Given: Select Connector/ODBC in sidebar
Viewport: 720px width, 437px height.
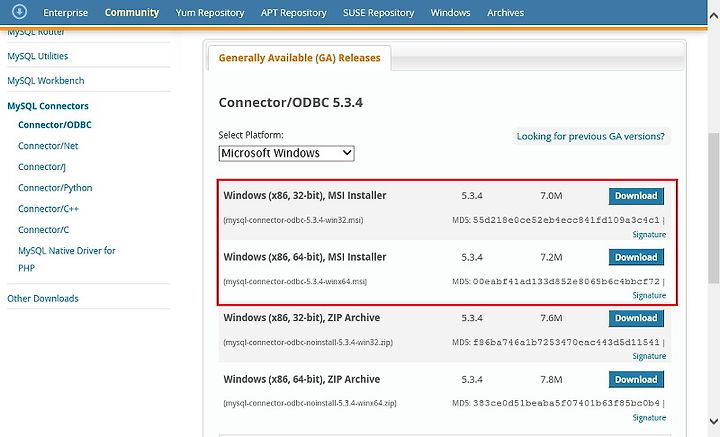Looking at the screenshot, I should (x=55, y=125).
